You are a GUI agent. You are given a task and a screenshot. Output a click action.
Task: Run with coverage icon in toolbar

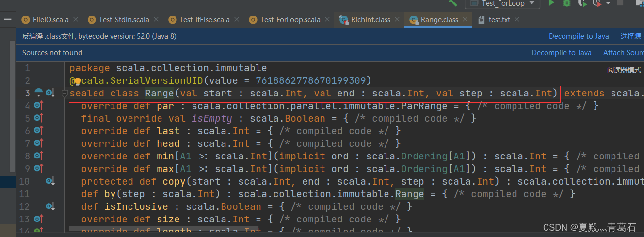click(x=582, y=3)
